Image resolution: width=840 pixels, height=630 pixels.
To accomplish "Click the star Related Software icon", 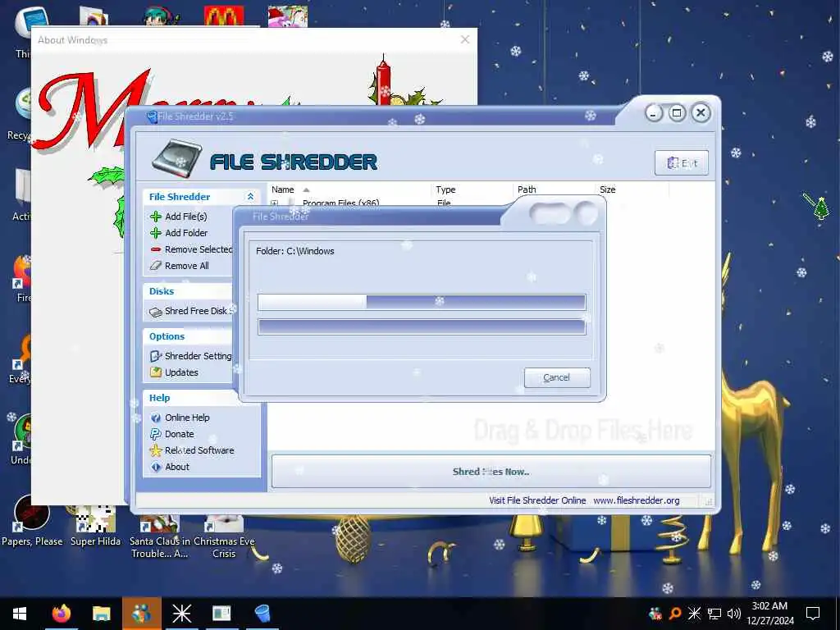I will 156,450.
